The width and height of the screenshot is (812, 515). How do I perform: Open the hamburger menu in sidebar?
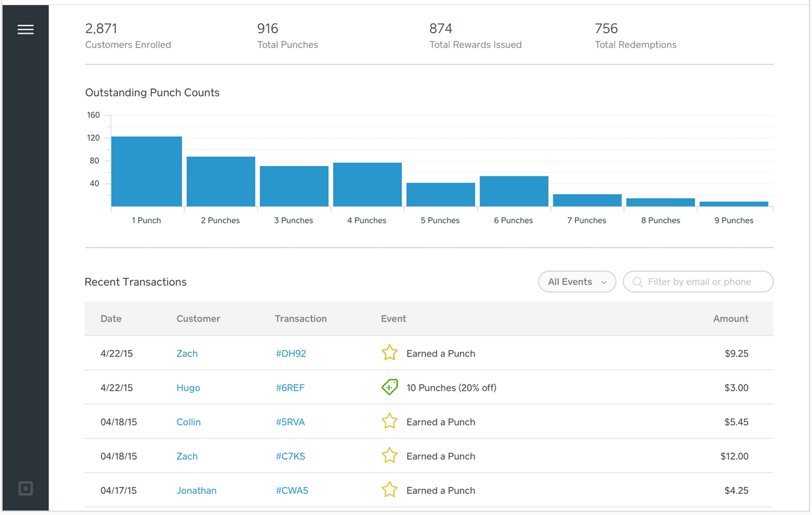click(x=25, y=30)
